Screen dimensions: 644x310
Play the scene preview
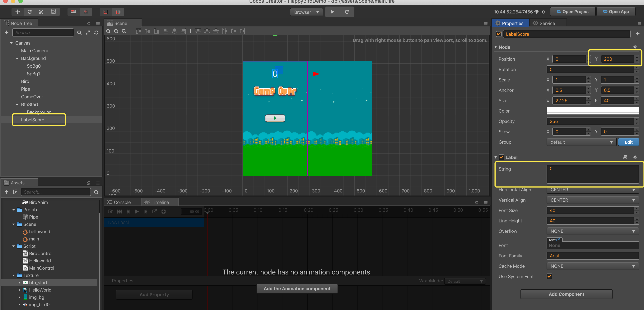pyautogui.click(x=332, y=12)
